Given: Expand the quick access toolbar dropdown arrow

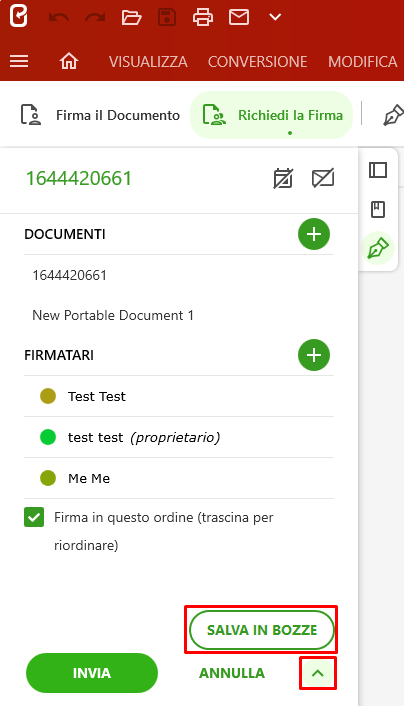Looking at the screenshot, I should 275,18.
